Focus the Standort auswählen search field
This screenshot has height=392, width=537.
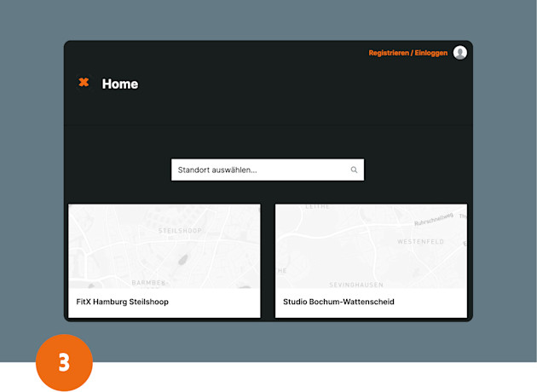point(268,170)
